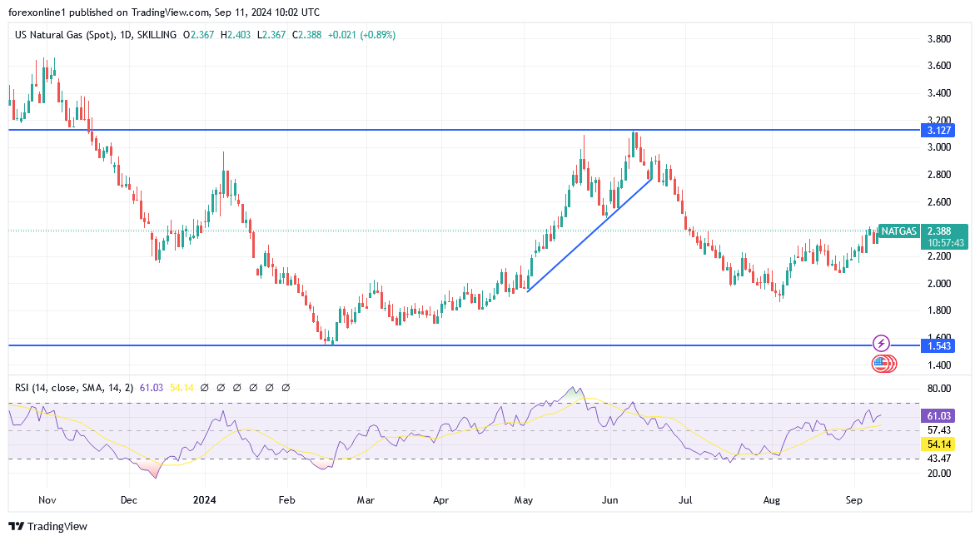Click the 3.600 price axis label
980x541 pixels.
(x=938, y=66)
